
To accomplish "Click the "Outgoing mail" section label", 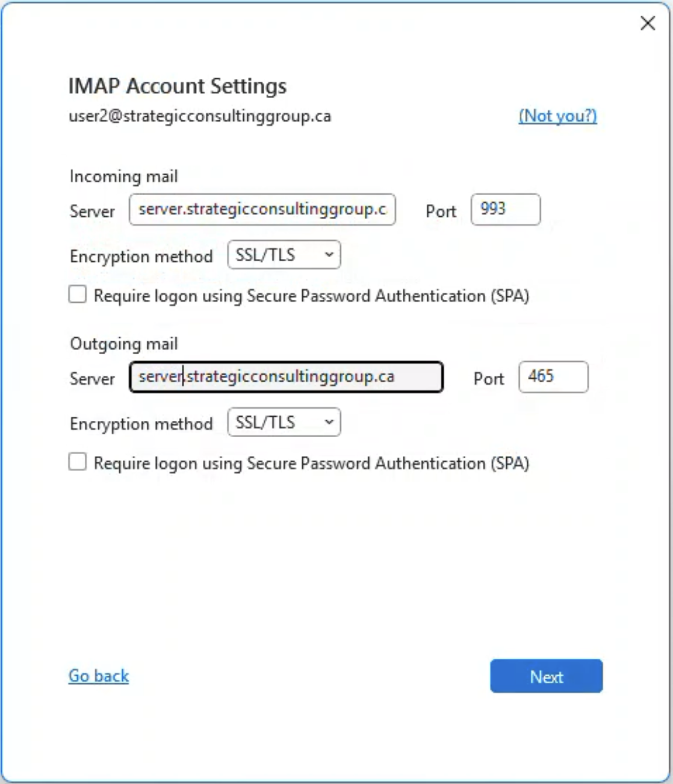I will (x=123, y=344).
